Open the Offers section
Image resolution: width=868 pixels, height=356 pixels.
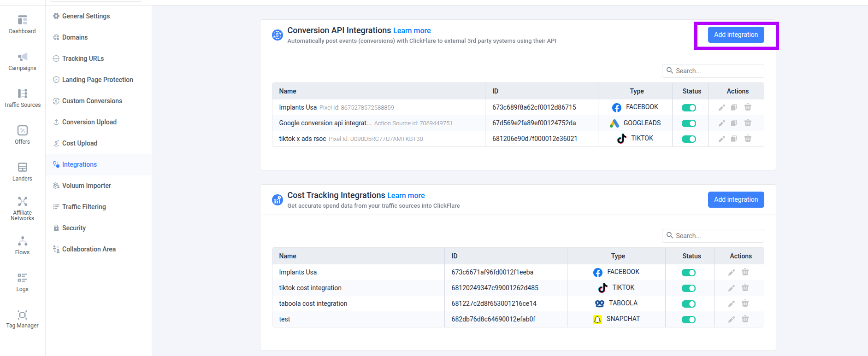pyautogui.click(x=22, y=135)
